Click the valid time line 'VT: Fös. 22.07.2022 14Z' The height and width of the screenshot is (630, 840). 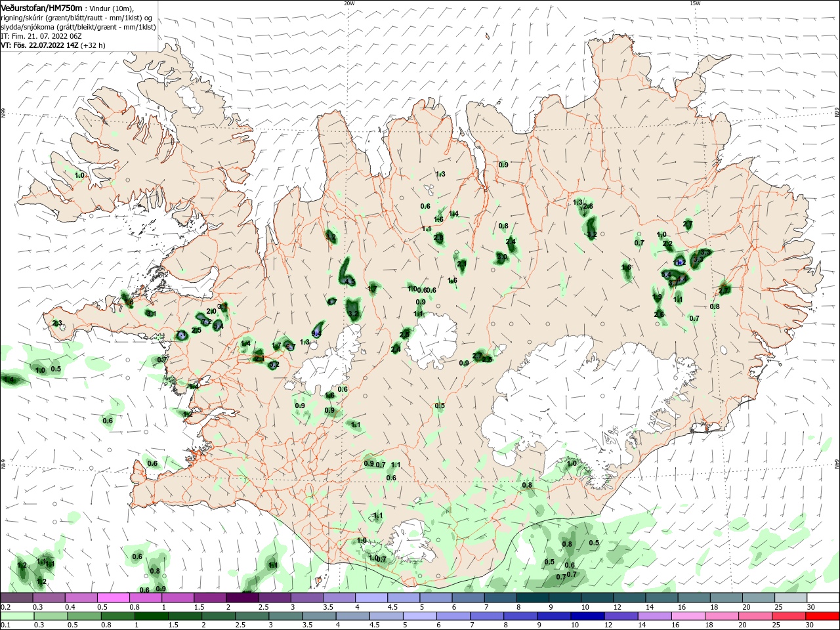(x=40, y=45)
